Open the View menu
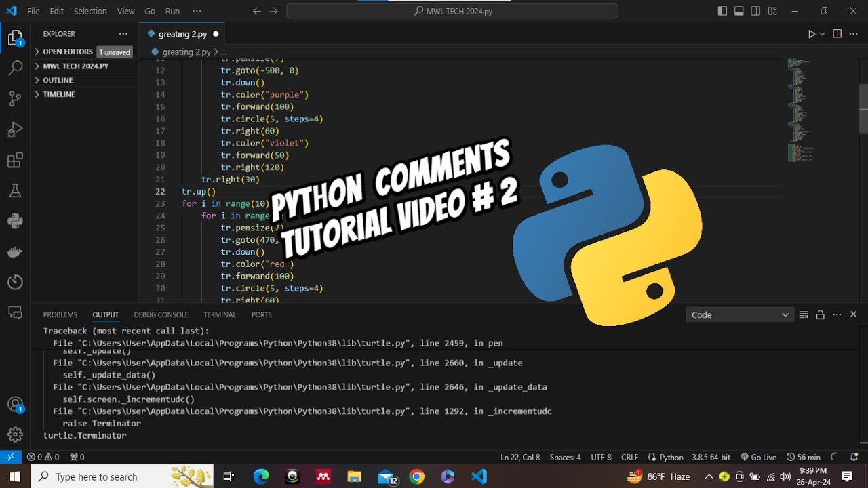The image size is (868, 488). pos(125,11)
